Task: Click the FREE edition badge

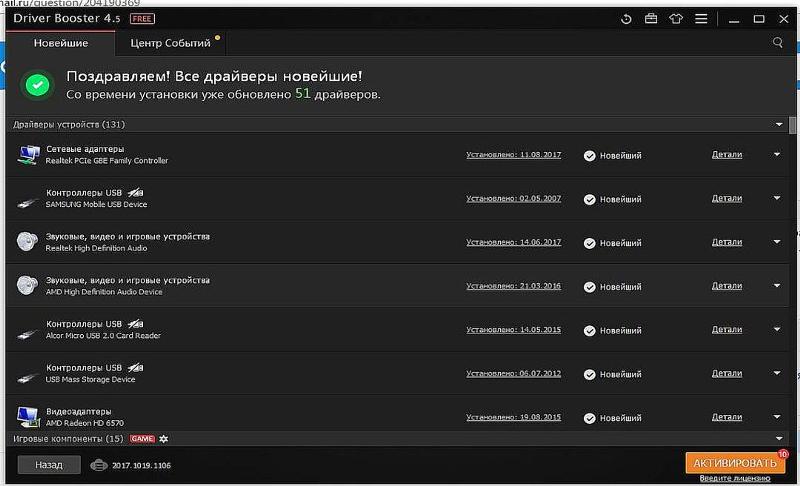Action: pyautogui.click(x=142, y=19)
